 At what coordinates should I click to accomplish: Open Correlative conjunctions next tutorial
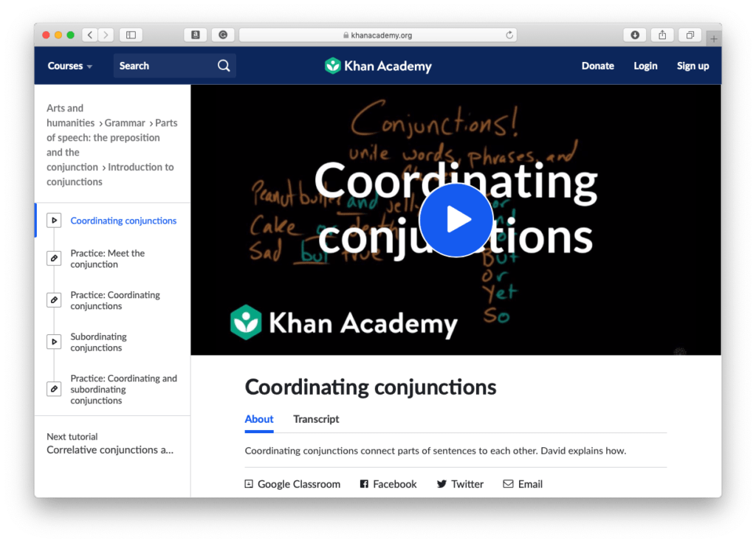(111, 449)
